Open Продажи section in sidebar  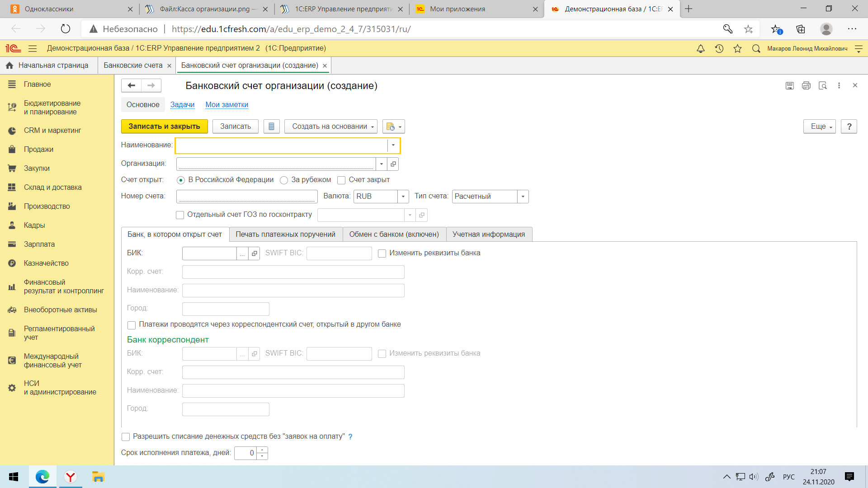[39, 149]
